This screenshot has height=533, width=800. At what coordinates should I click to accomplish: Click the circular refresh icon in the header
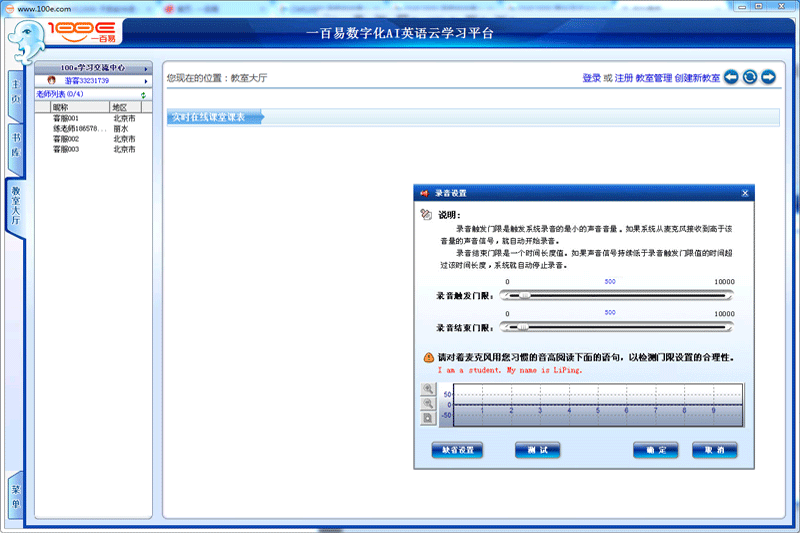click(749, 78)
